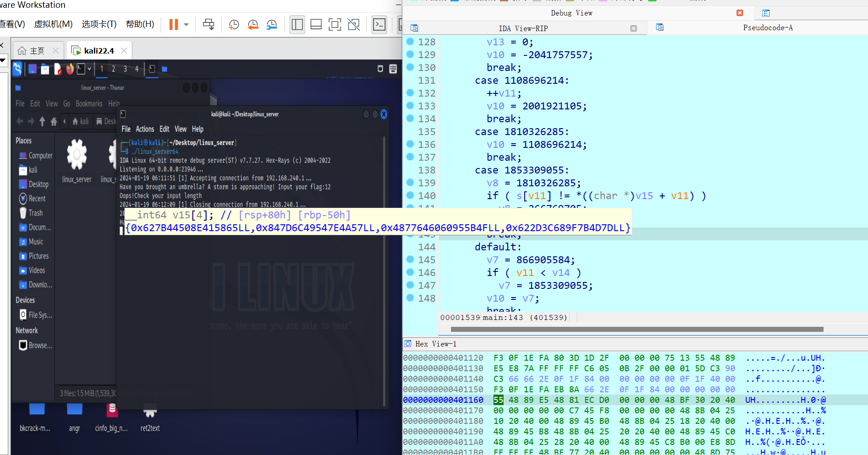868x455 pixels.
Task: Click the VMware pause virtual machine button
Action: point(174,25)
